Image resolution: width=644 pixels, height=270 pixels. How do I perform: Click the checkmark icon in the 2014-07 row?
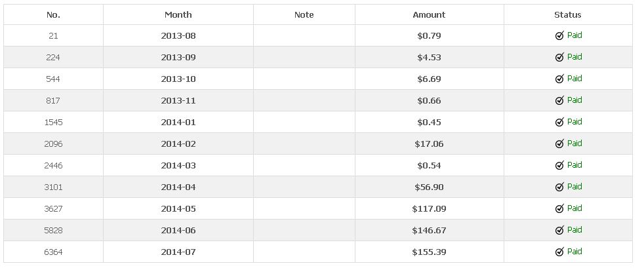[559, 252]
